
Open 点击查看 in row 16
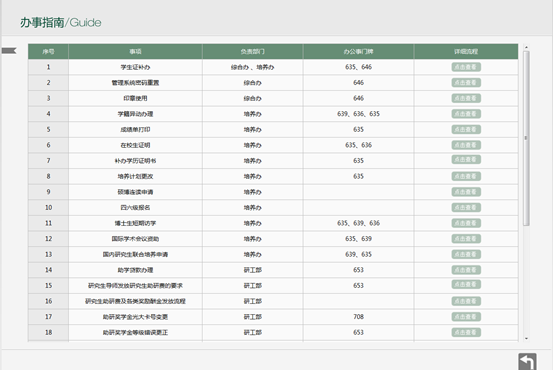(x=466, y=301)
